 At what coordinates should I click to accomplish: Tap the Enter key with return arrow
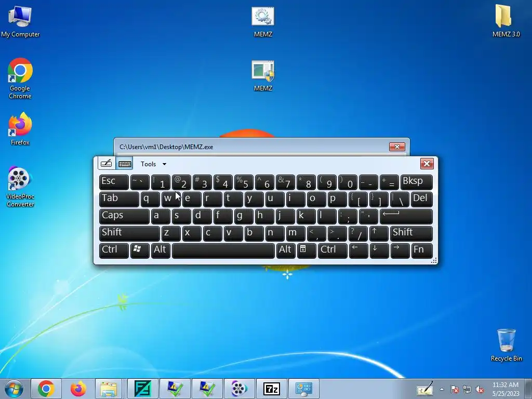(x=406, y=217)
